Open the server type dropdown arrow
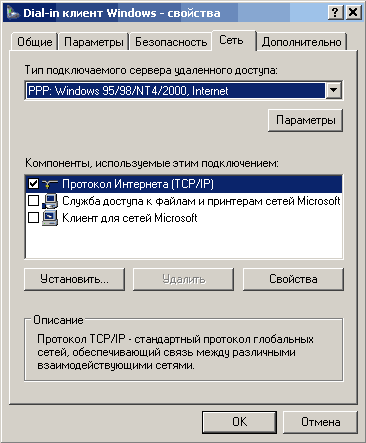This screenshot has height=443, width=366. point(334,90)
